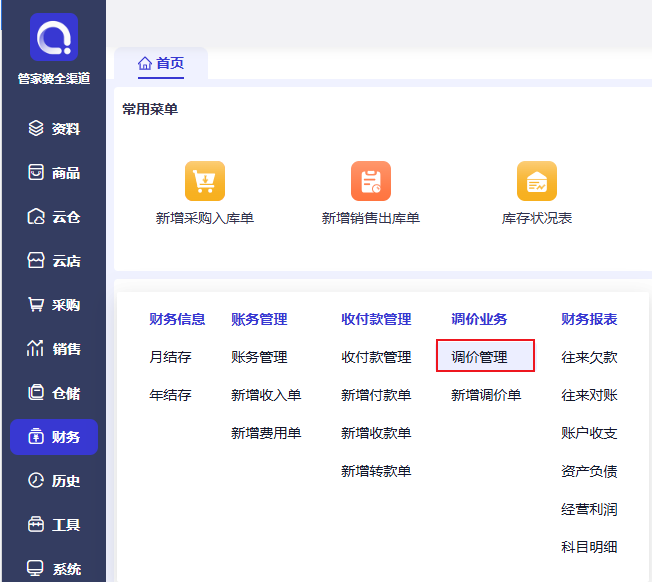Image resolution: width=652 pixels, height=582 pixels.
Task: Click the 财务信息 column heading
Action: point(177,319)
